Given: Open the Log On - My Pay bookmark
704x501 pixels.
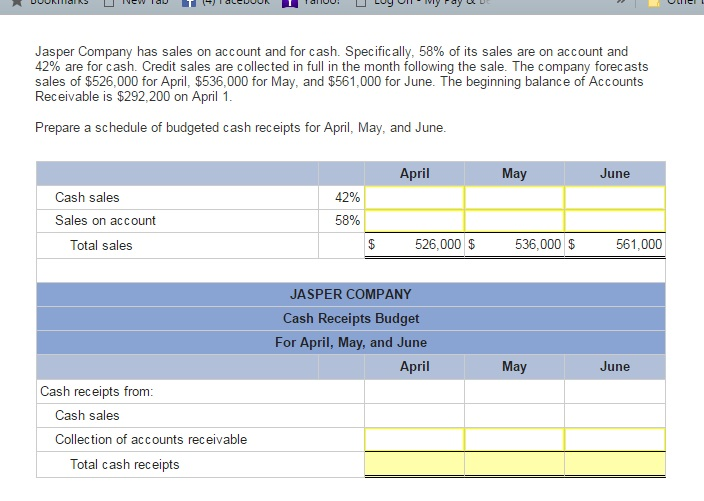Looking at the screenshot, I should (423, 3).
